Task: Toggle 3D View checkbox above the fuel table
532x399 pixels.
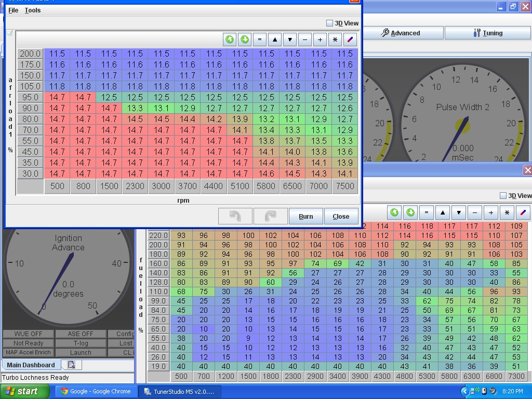Action: click(503, 195)
